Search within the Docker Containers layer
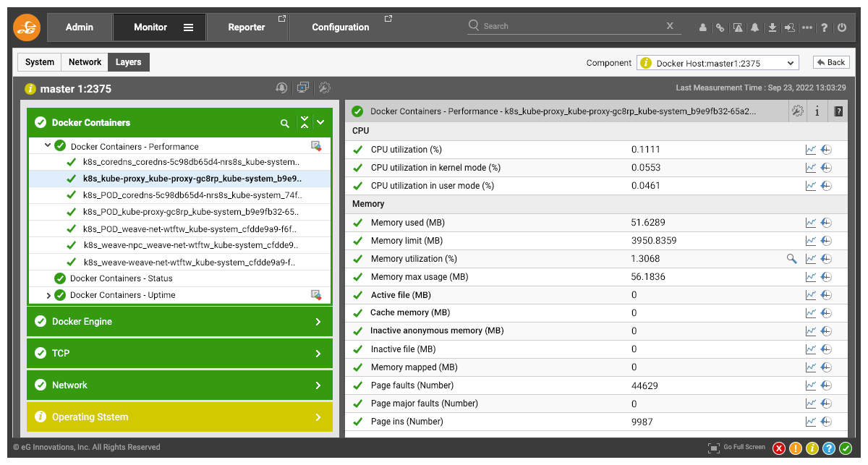The height and width of the screenshot is (465, 868). [x=285, y=123]
